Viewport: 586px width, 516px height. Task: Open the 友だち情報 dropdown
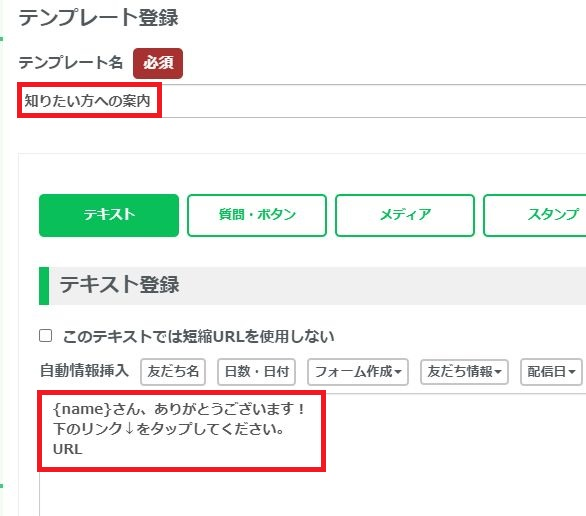(464, 372)
